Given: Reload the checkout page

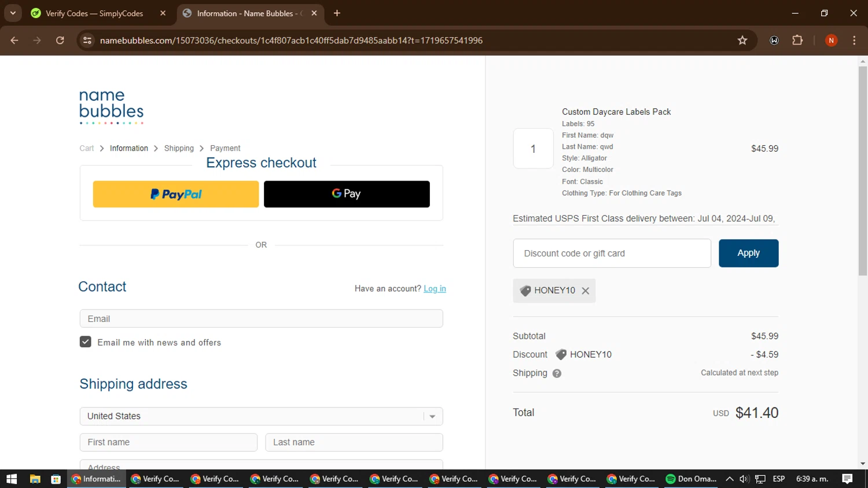Looking at the screenshot, I should [60, 41].
